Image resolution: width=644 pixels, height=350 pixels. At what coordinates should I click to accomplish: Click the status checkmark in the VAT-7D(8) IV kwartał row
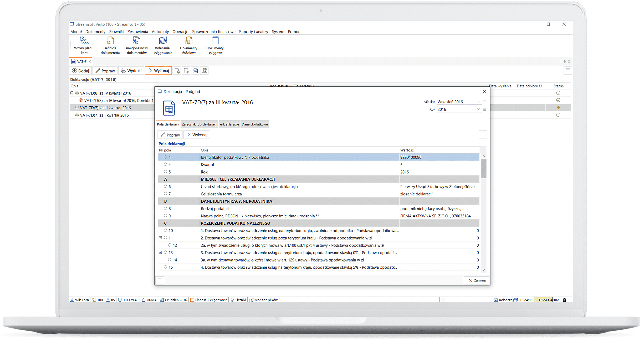click(558, 93)
